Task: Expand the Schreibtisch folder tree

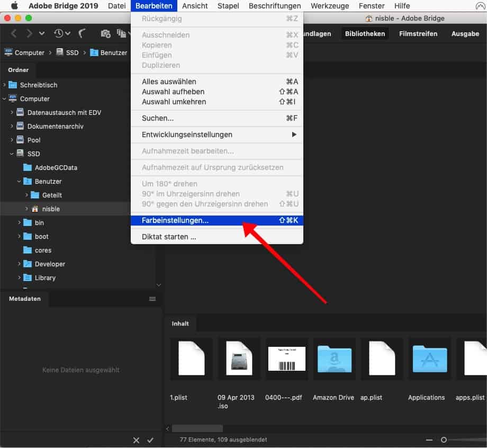Action: [5, 85]
